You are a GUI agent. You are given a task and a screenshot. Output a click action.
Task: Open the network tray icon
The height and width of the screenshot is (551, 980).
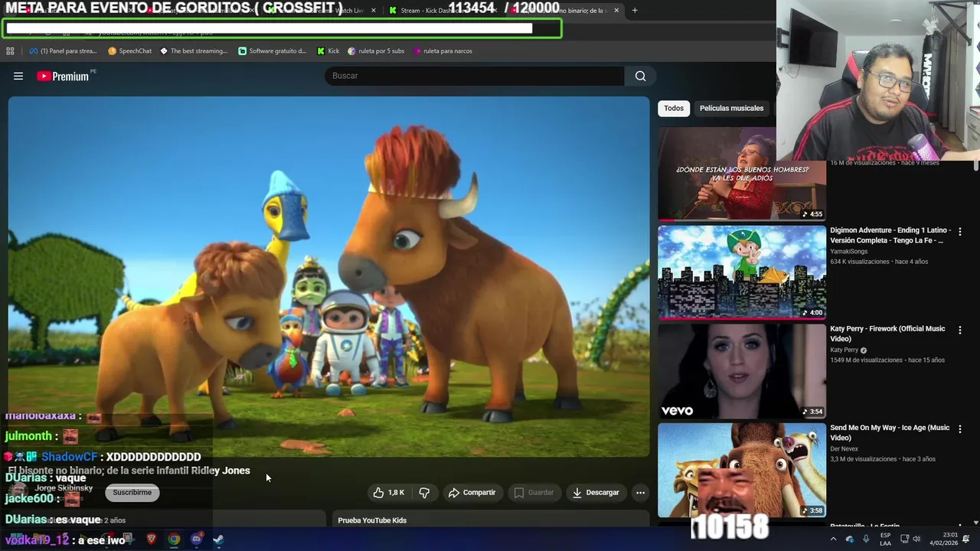[x=904, y=540]
